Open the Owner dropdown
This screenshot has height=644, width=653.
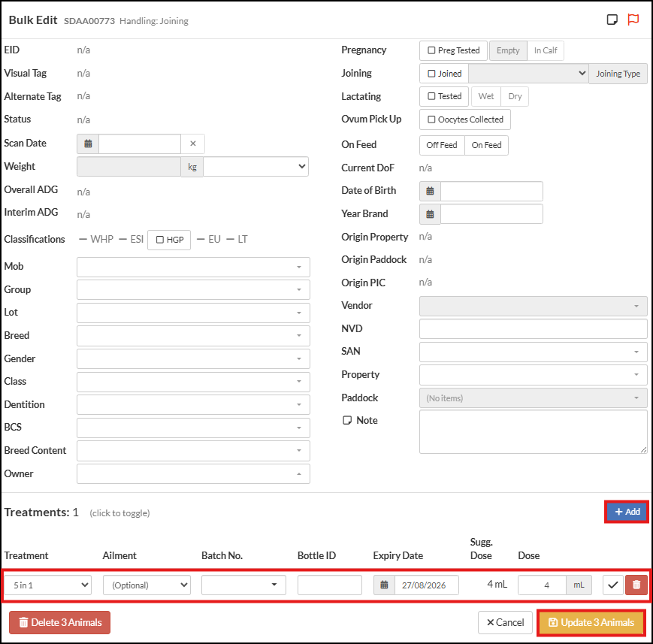193,473
